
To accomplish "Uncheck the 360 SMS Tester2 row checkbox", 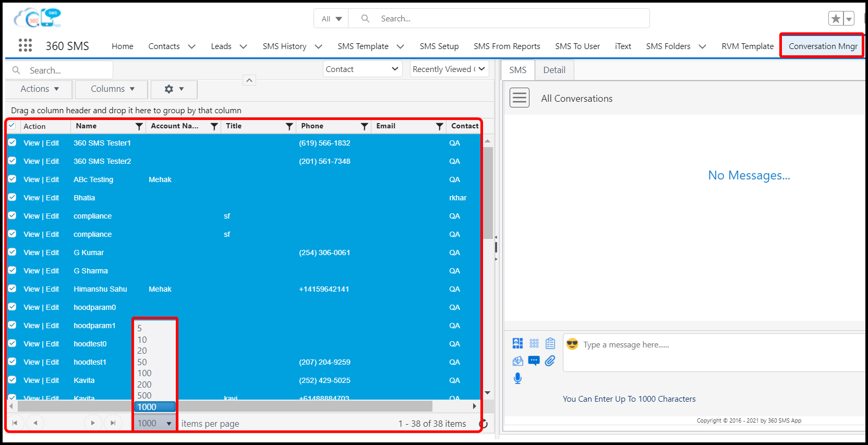I will (12, 161).
